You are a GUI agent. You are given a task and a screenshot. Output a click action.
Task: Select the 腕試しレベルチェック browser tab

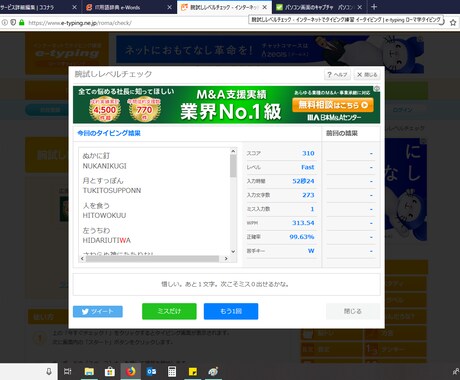pyautogui.click(x=224, y=7)
